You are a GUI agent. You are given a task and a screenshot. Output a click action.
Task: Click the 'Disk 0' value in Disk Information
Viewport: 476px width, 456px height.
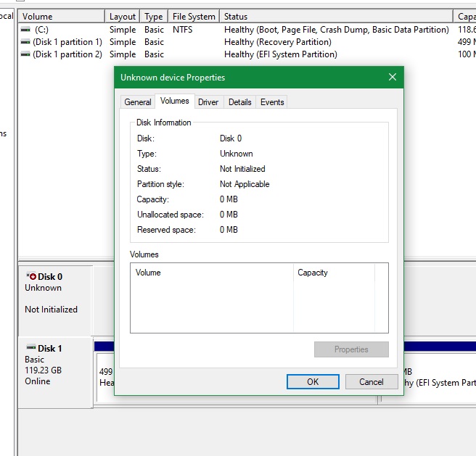(231, 138)
